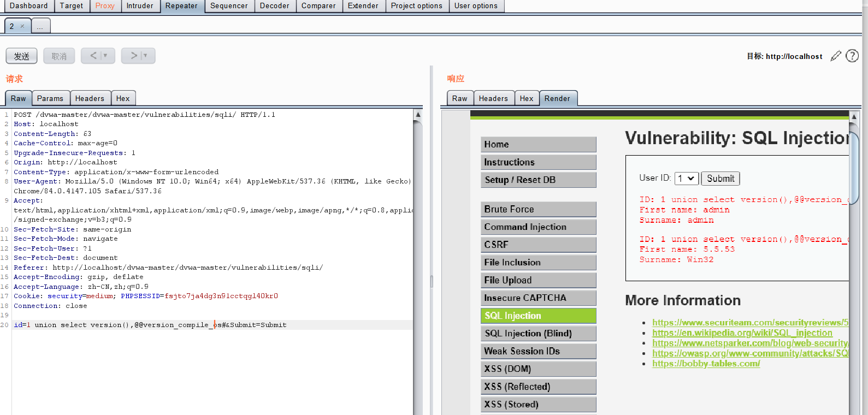Open the Insecure CAPTCHA page
868x415 pixels.
(x=539, y=298)
